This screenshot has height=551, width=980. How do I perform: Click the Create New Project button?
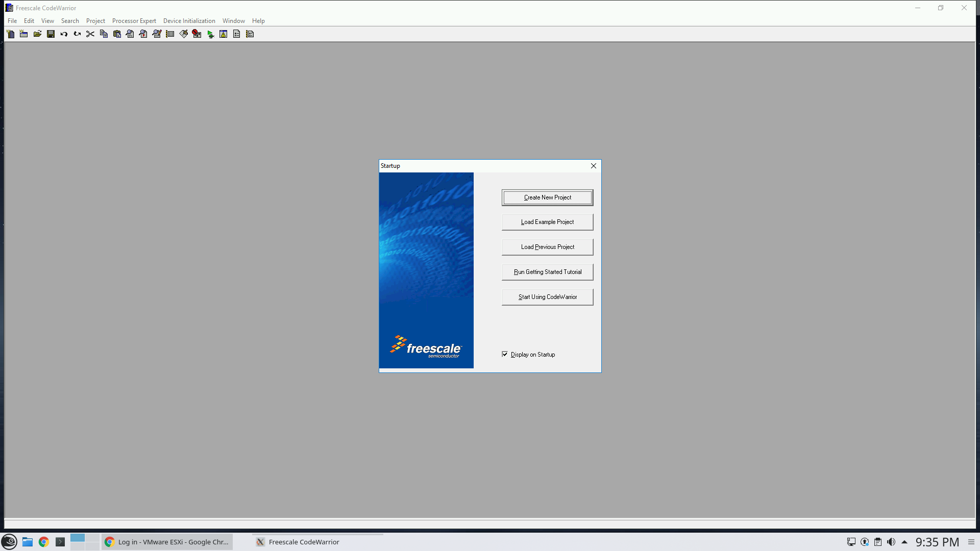[548, 197]
